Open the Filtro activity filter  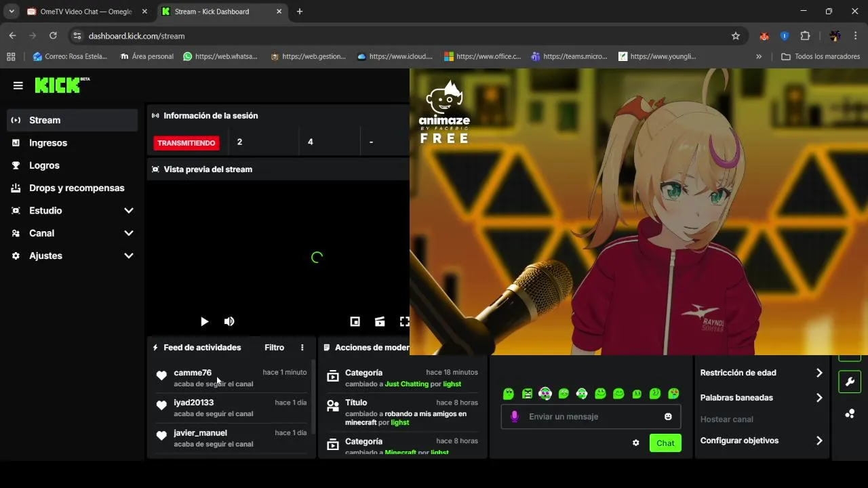point(274,347)
